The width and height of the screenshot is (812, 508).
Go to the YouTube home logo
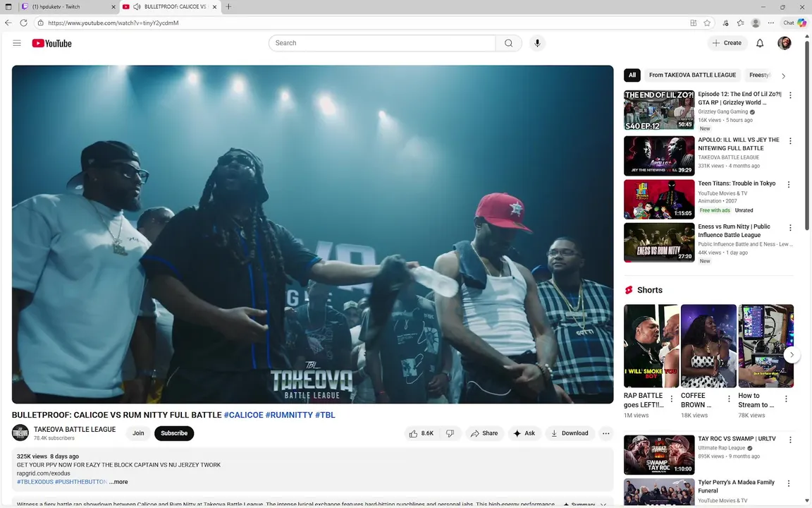click(x=51, y=44)
